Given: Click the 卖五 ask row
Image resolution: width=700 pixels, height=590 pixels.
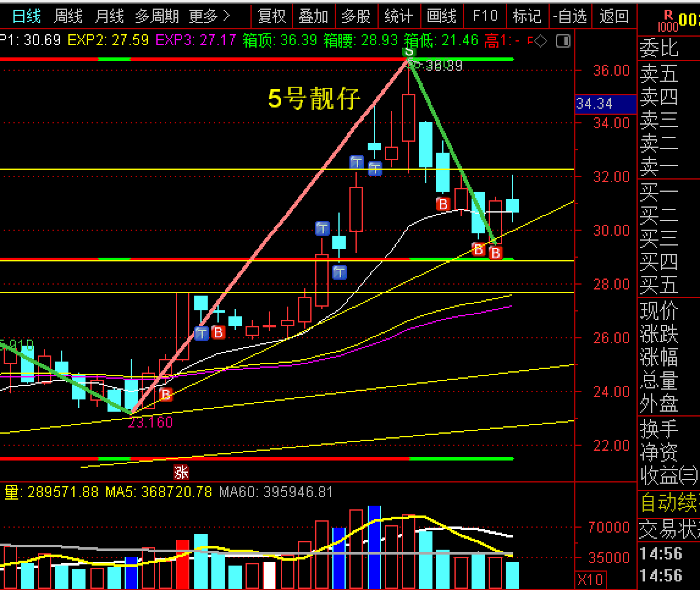Looking at the screenshot, I should coord(668,73).
